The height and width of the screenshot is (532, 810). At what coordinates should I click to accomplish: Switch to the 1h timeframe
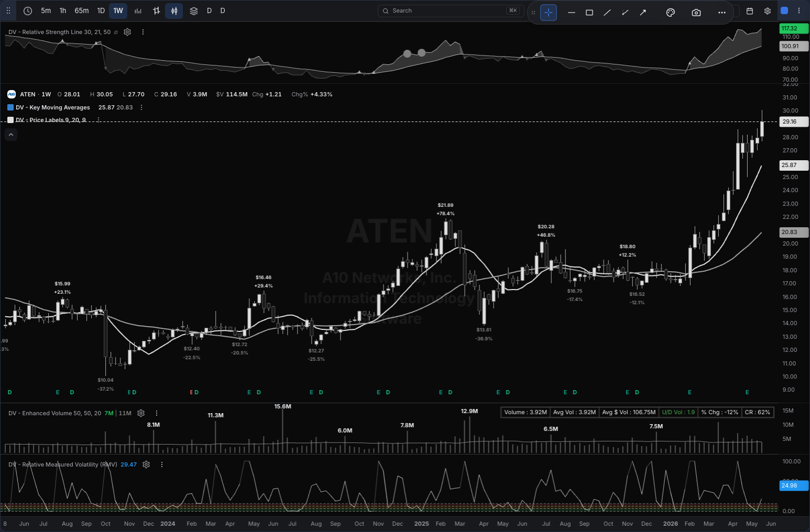coord(63,10)
